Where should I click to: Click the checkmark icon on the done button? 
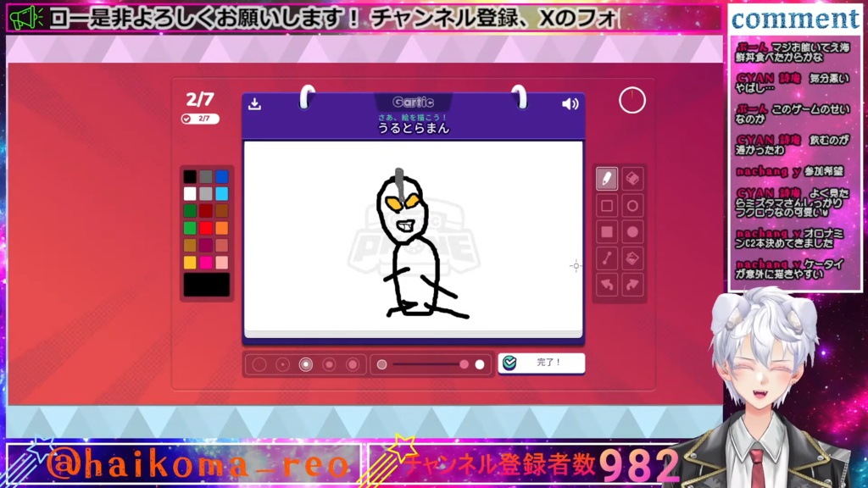(x=509, y=363)
